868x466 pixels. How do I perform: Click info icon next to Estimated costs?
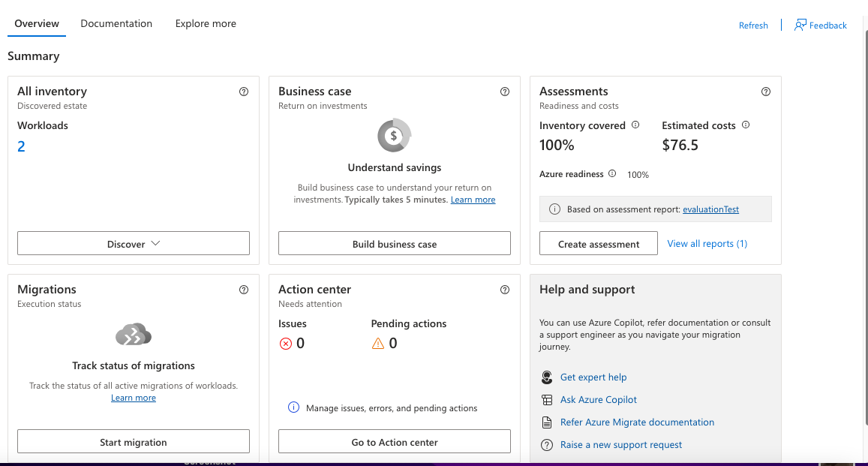point(746,125)
